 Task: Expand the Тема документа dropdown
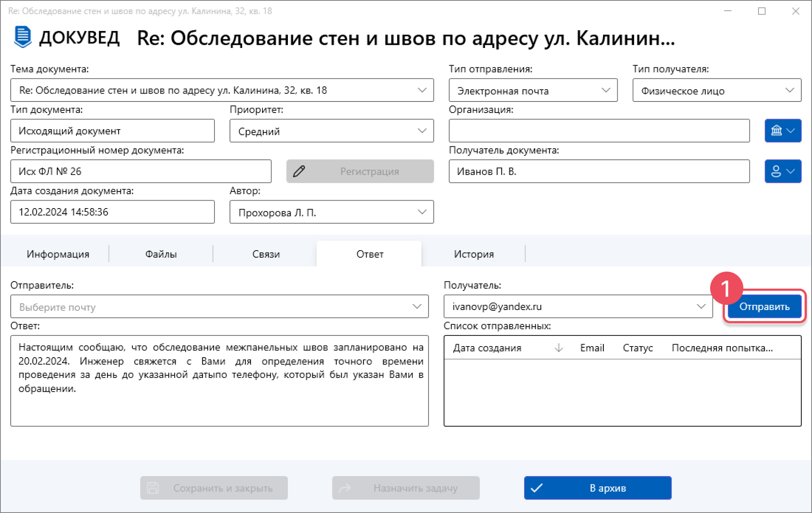(x=422, y=90)
